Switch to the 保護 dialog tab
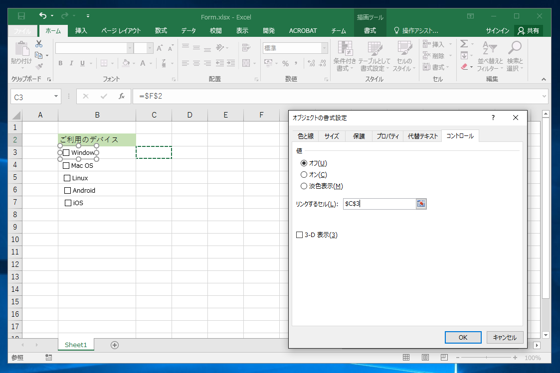Image resolution: width=560 pixels, height=373 pixels. click(359, 136)
